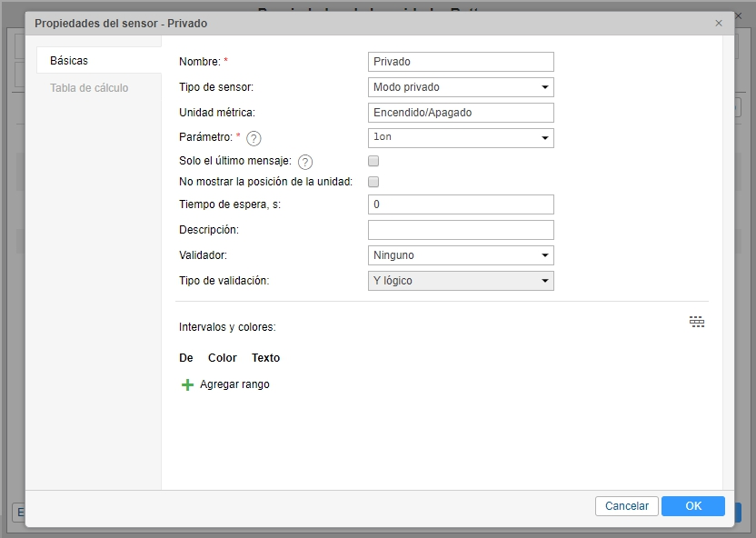Click the empty Descripción text field

point(459,230)
